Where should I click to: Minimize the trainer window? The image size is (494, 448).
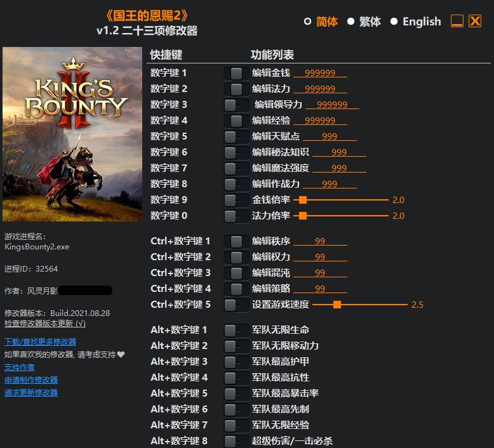[457, 21]
